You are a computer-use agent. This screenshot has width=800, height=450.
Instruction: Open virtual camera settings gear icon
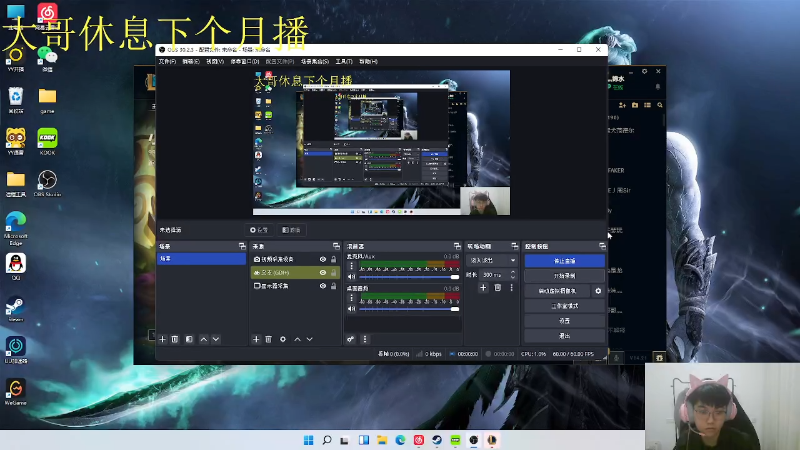click(x=598, y=291)
